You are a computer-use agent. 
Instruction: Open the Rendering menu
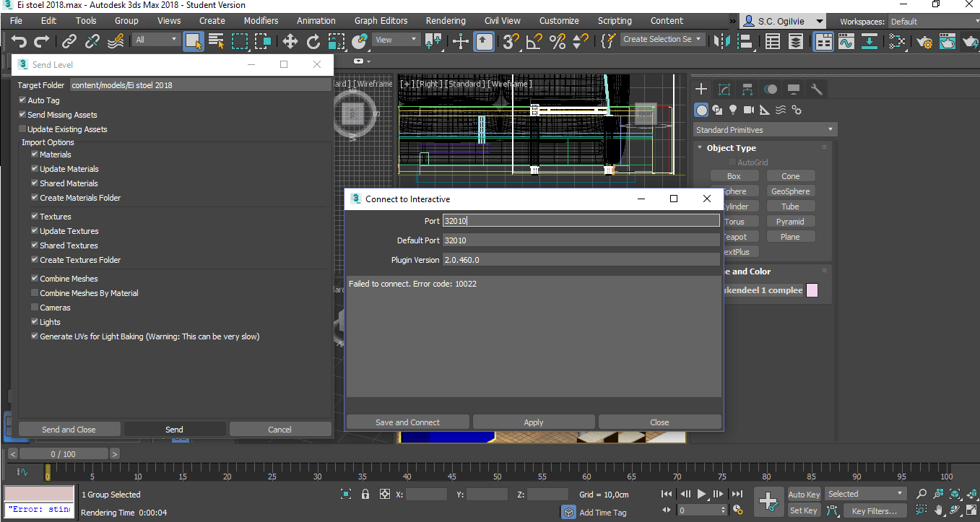[445, 20]
